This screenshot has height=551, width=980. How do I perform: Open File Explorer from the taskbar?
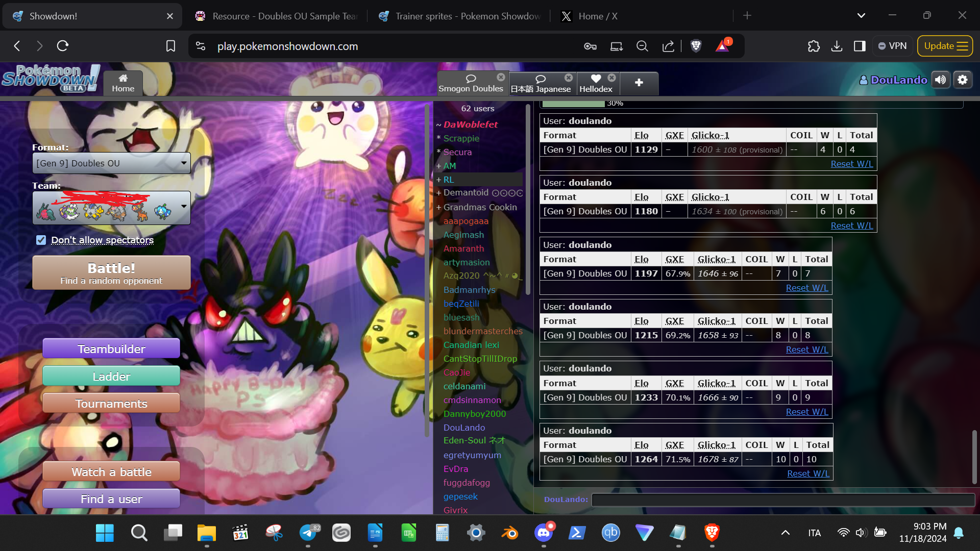[207, 533]
